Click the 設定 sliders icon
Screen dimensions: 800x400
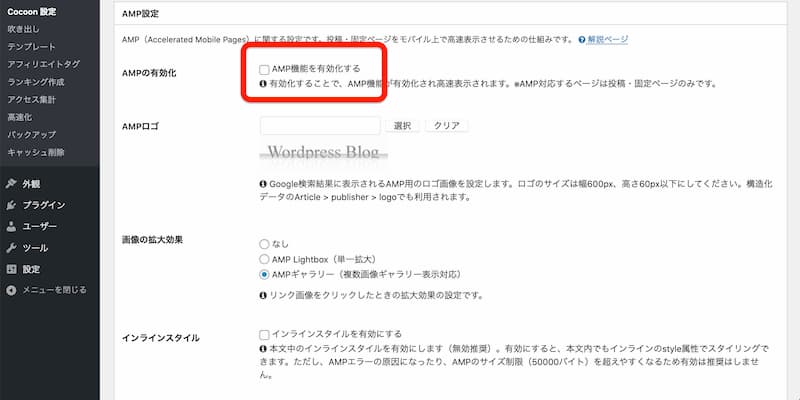tap(11, 269)
